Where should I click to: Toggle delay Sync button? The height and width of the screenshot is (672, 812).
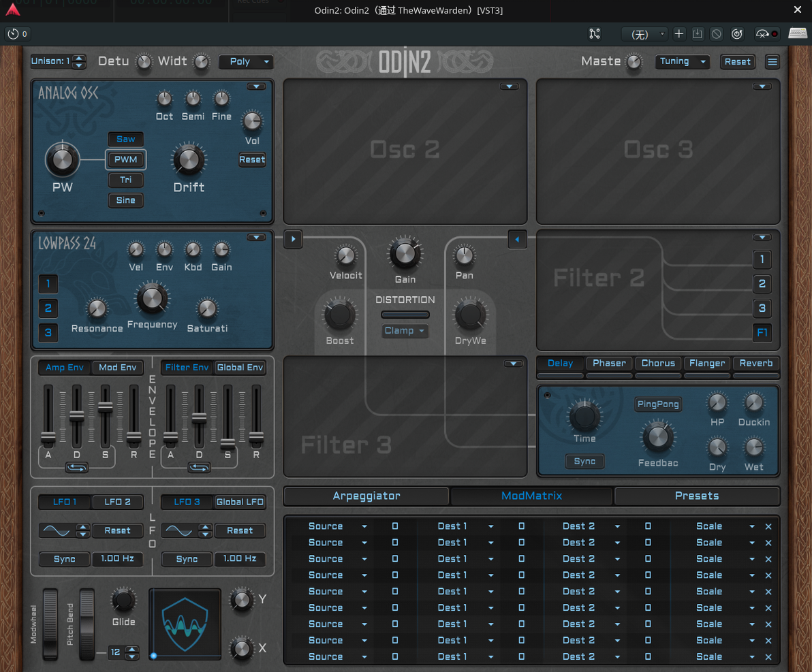point(584,462)
